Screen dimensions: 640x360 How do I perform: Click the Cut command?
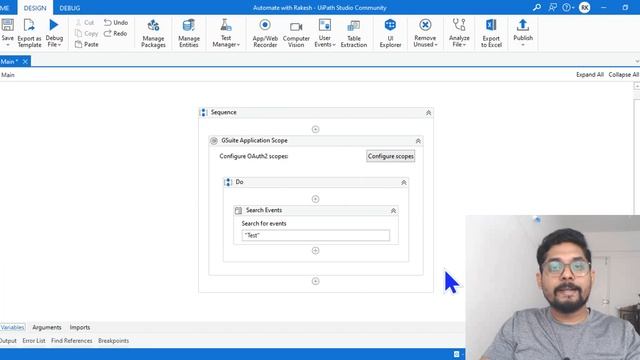(x=85, y=22)
